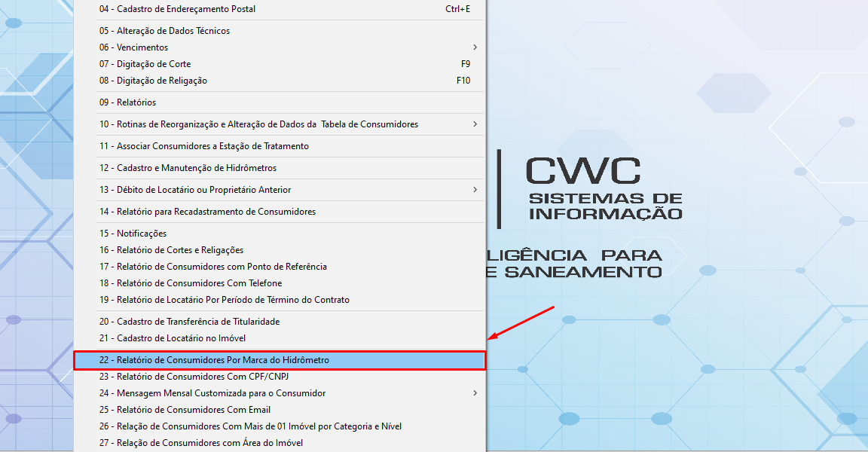Choose Relatório para Recadastramento de Consumidores

tap(207, 212)
